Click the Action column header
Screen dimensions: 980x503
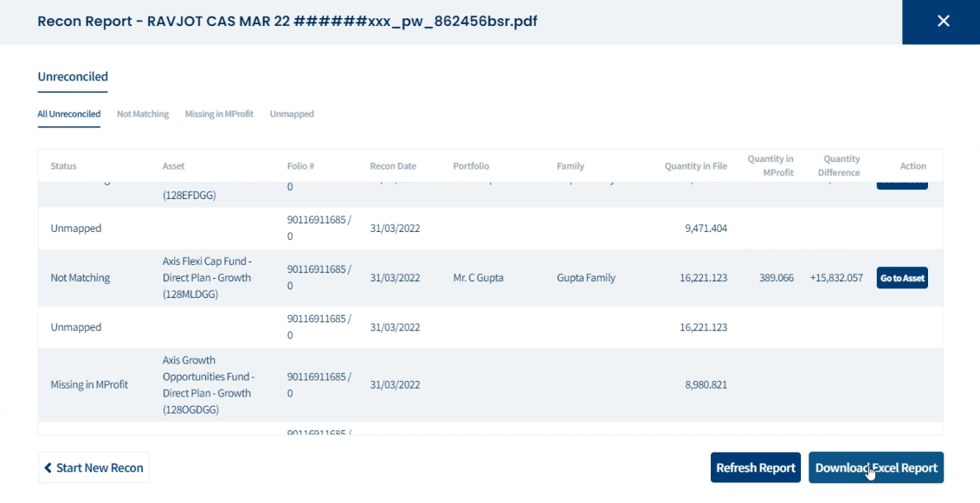pyautogui.click(x=913, y=166)
